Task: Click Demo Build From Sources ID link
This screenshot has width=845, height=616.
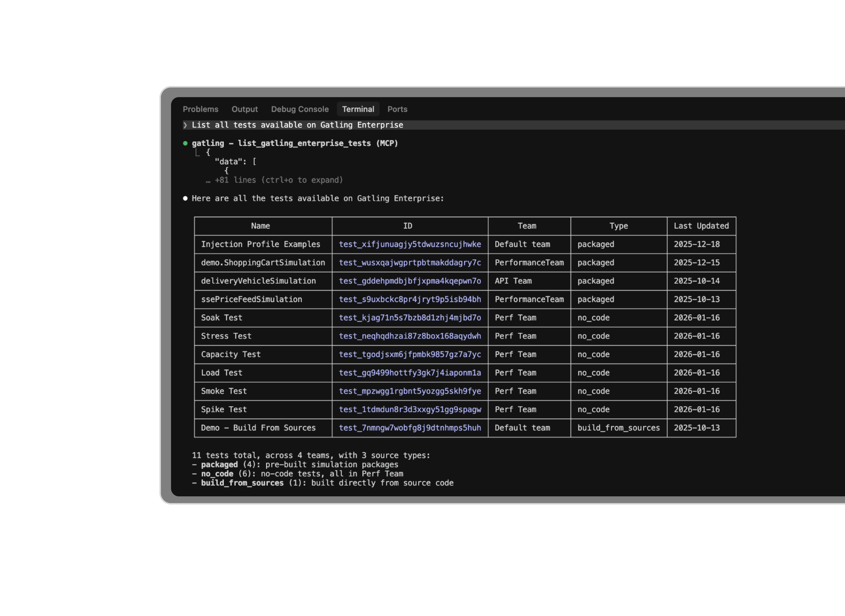Action: (410, 428)
